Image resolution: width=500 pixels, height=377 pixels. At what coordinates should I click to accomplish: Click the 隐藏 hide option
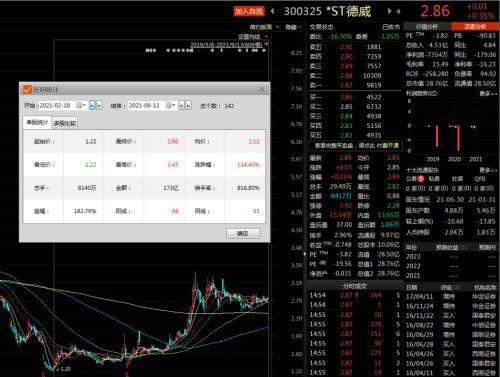(x=293, y=27)
